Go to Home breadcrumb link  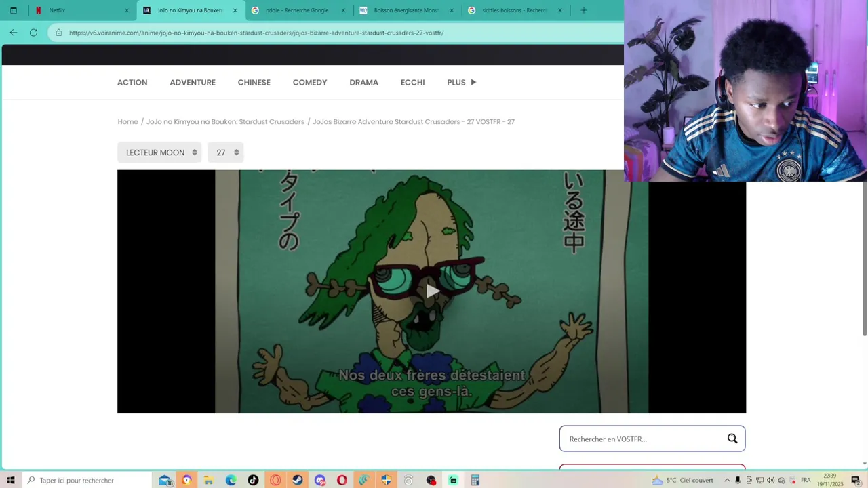click(x=127, y=121)
